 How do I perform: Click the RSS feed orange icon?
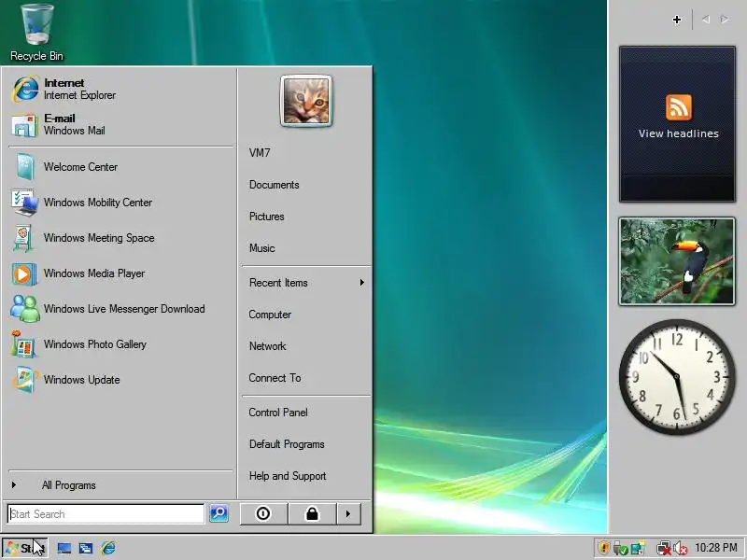[x=679, y=107]
